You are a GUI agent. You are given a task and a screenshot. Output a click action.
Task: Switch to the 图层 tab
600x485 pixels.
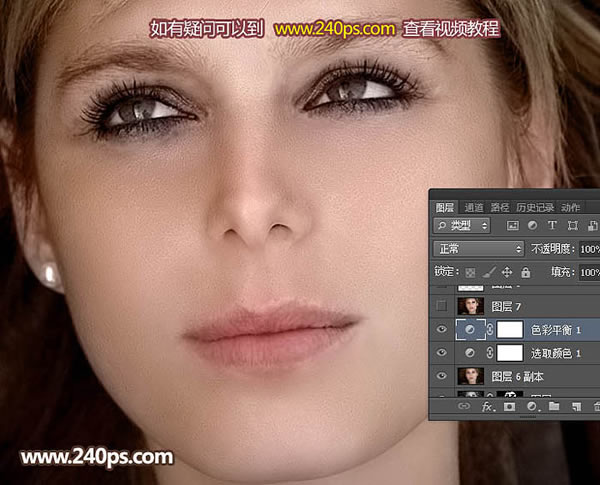(445, 207)
